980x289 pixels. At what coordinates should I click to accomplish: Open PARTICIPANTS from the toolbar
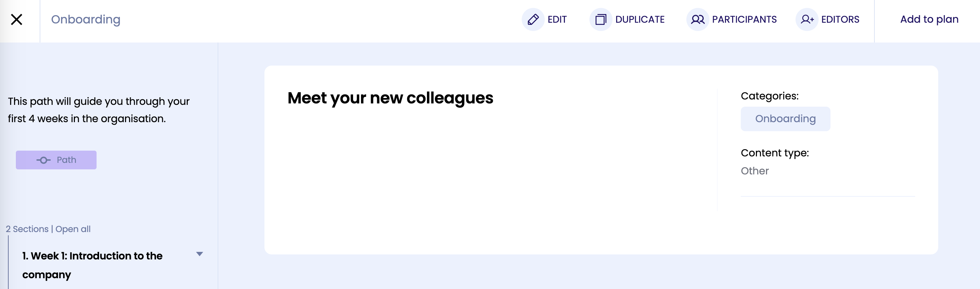click(x=744, y=19)
